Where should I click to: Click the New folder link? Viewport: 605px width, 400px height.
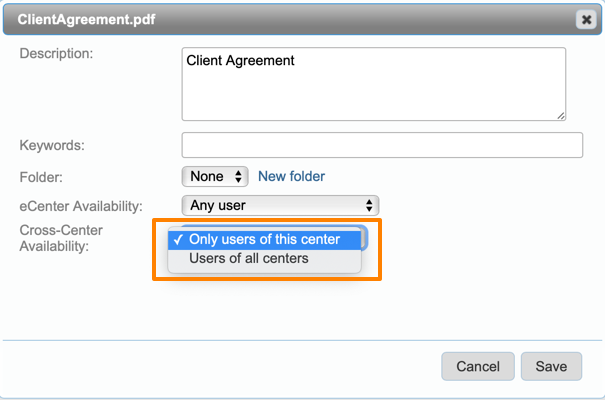[291, 176]
